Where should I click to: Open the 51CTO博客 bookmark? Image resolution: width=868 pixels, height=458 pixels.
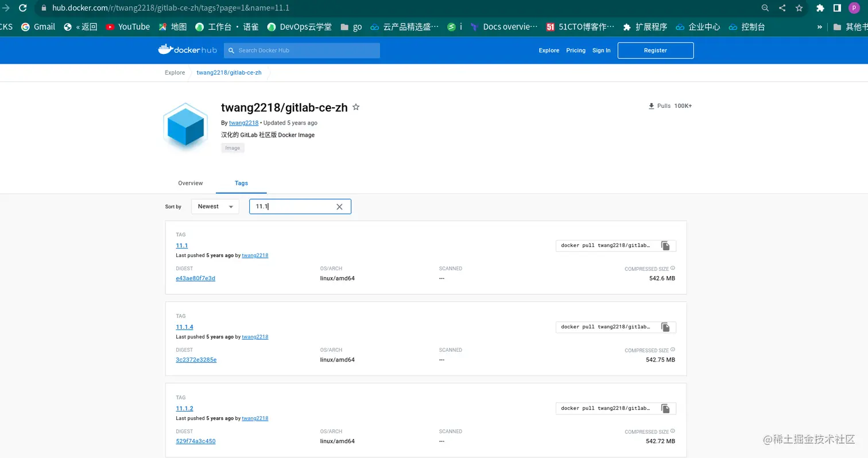coord(580,27)
